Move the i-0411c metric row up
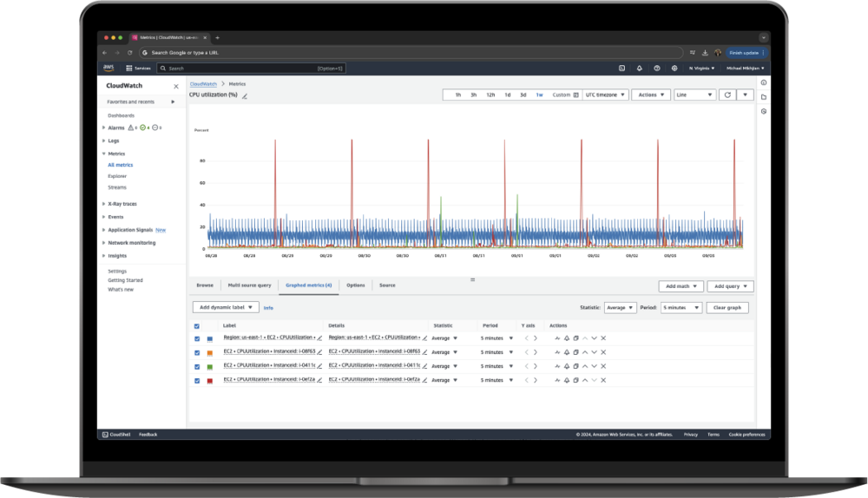Image resolution: width=868 pixels, height=498 pixels. [584, 366]
